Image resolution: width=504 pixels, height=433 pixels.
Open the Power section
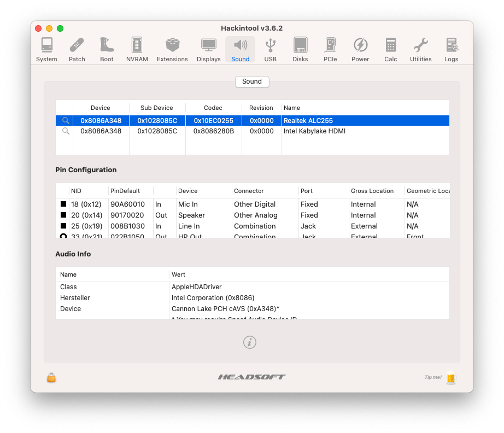tap(360, 50)
